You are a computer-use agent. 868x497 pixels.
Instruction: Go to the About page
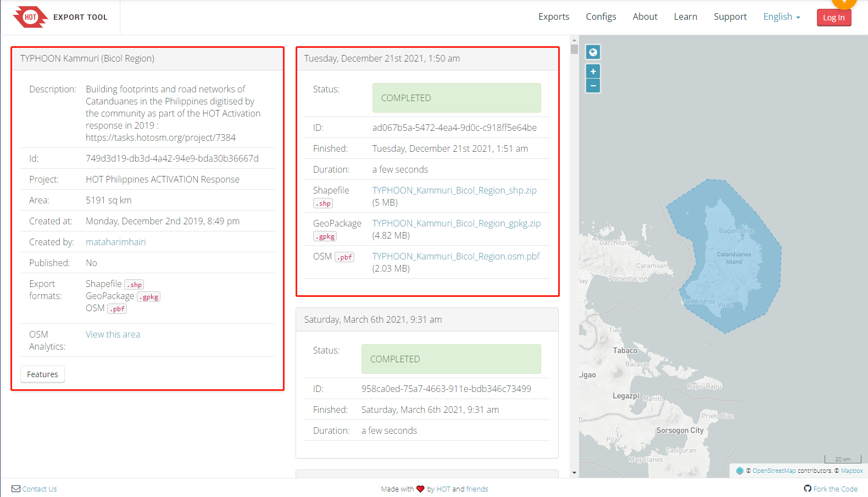pyautogui.click(x=645, y=17)
